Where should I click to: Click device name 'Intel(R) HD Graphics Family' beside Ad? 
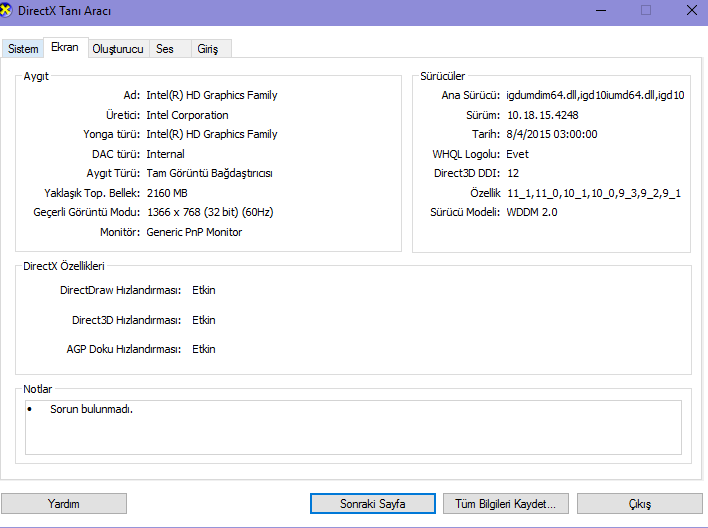pos(212,95)
